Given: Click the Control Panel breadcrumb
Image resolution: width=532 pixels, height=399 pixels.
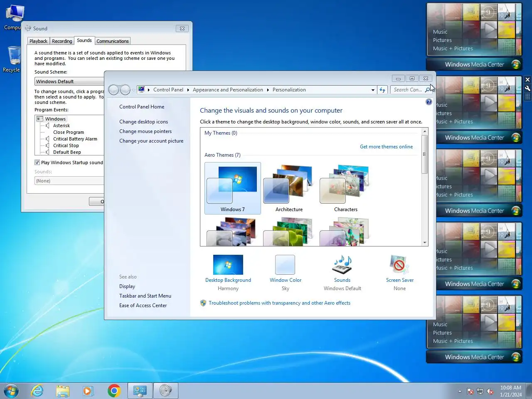Looking at the screenshot, I should tap(168, 90).
